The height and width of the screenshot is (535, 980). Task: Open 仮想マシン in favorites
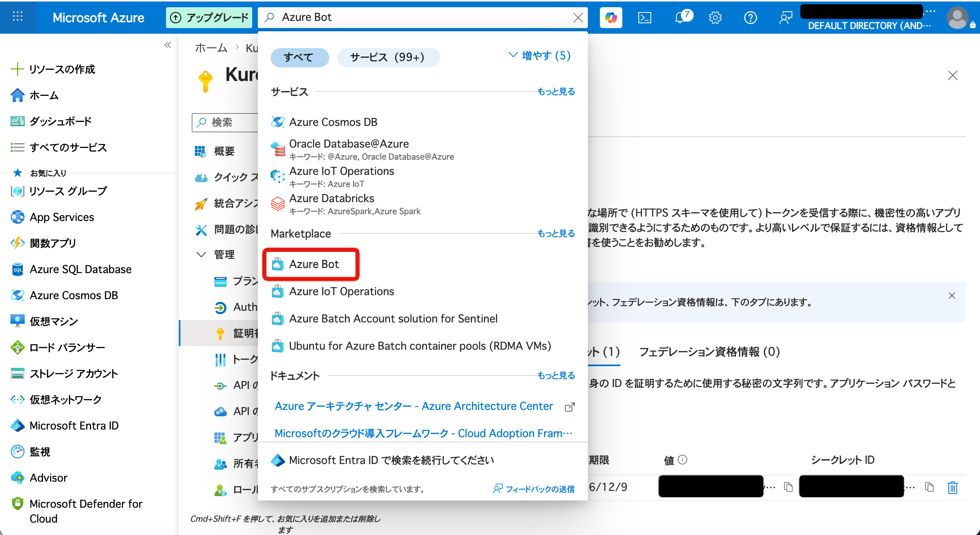coord(45,321)
